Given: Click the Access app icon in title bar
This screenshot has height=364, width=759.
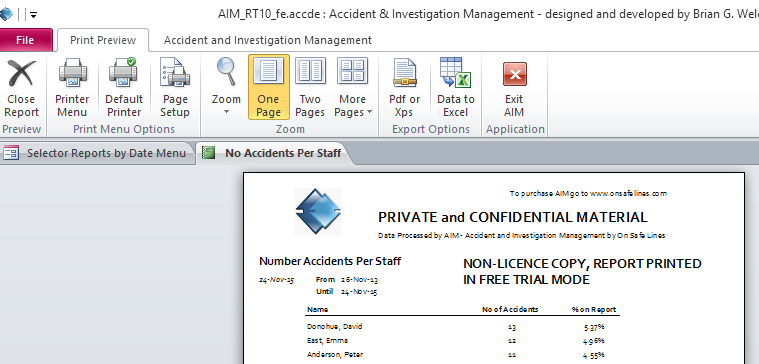Looking at the screenshot, I should tap(6, 14).
